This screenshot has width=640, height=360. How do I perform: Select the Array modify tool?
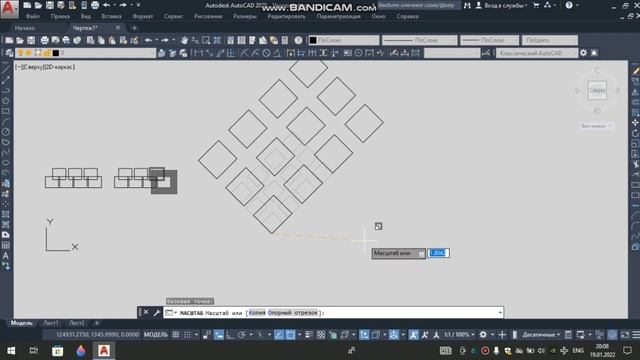[x=635, y=113]
